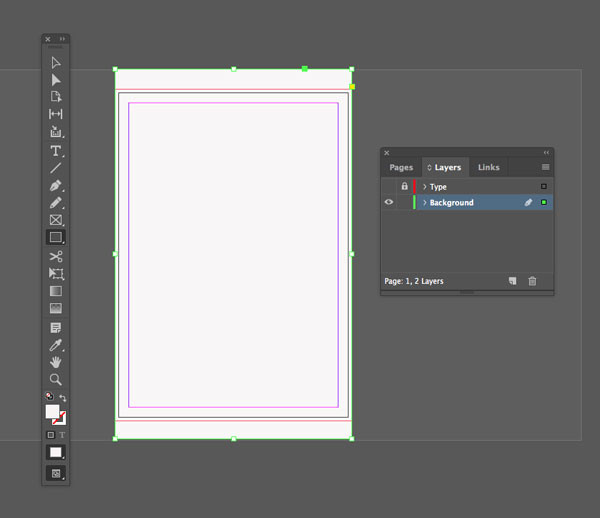Image resolution: width=600 pixels, height=518 pixels.
Task: Create a new layer
Action: click(512, 281)
